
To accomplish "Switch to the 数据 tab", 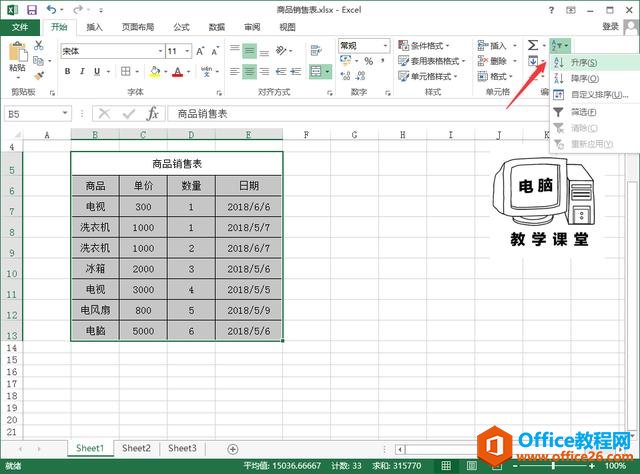I will (217, 27).
